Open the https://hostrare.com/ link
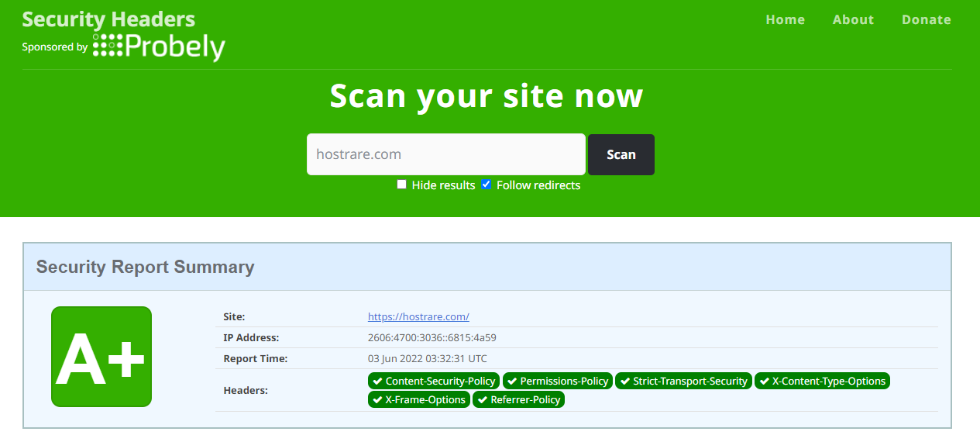Image resolution: width=980 pixels, height=442 pixels. 418,316
